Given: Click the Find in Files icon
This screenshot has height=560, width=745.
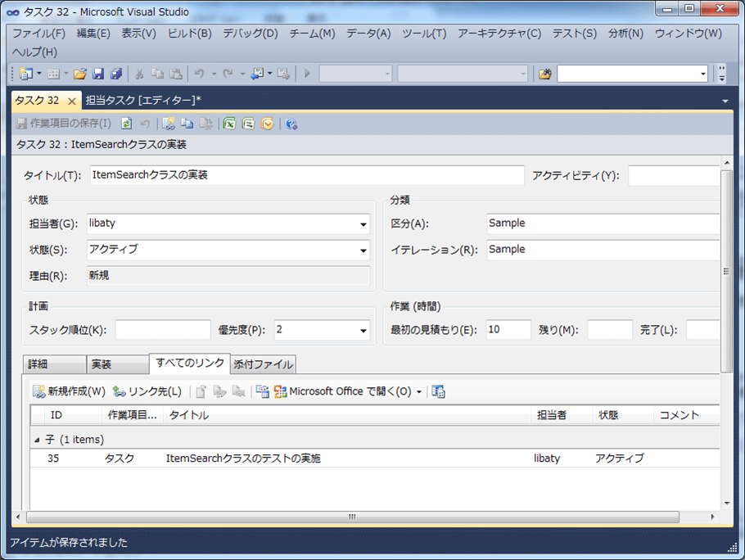Looking at the screenshot, I should (x=545, y=74).
